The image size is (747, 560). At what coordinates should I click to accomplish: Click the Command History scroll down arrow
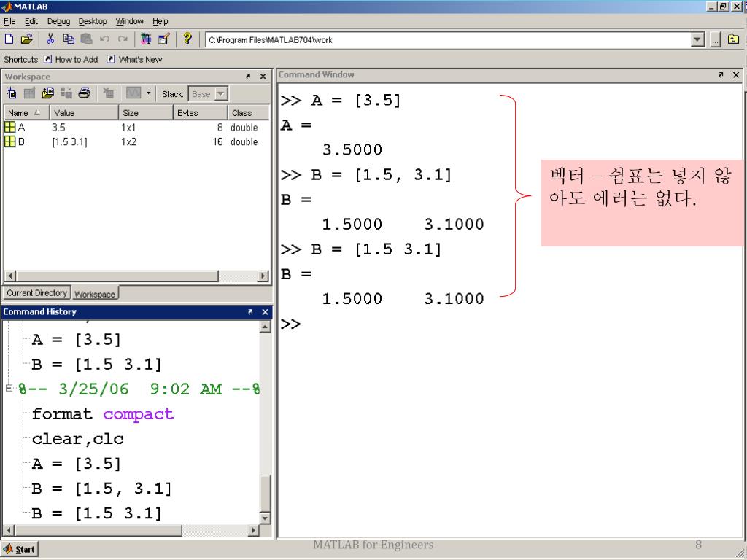266,518
